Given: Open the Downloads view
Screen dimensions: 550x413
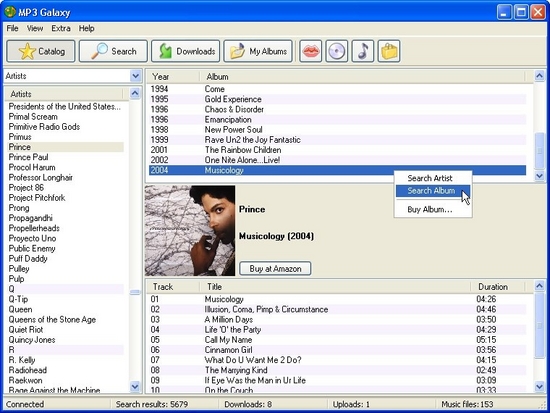Looking at the screenshot, I should 186,51.
